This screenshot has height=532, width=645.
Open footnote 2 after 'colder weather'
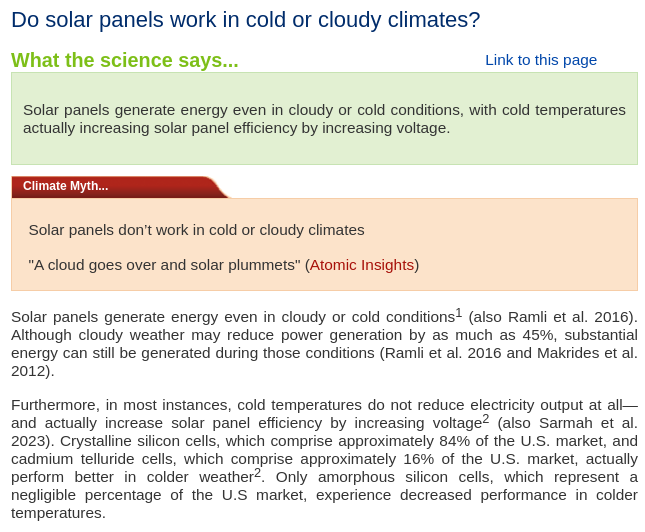[258, 473]
